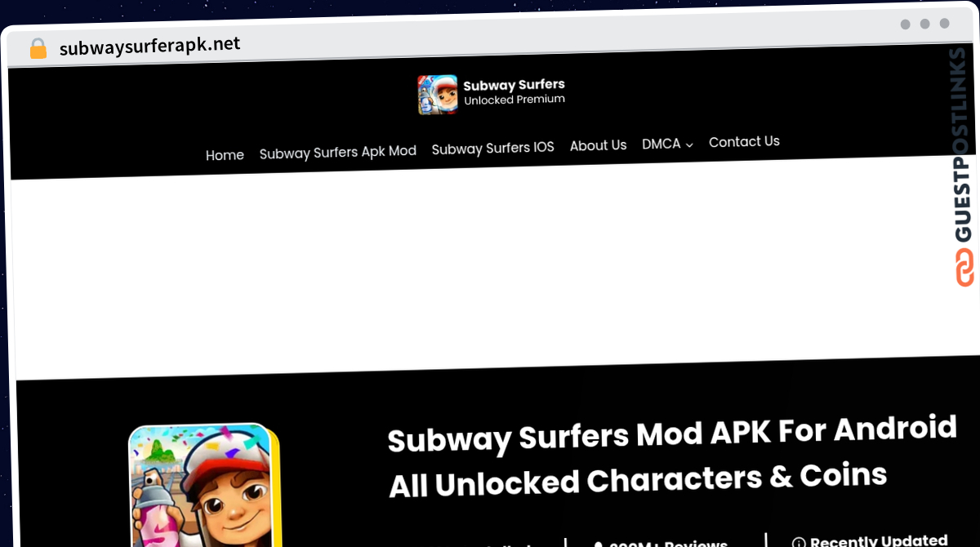The height and width of the screenshot is (547, 980).
Task: Select the subwaysurferapk.net URL text
Action: 150,46
